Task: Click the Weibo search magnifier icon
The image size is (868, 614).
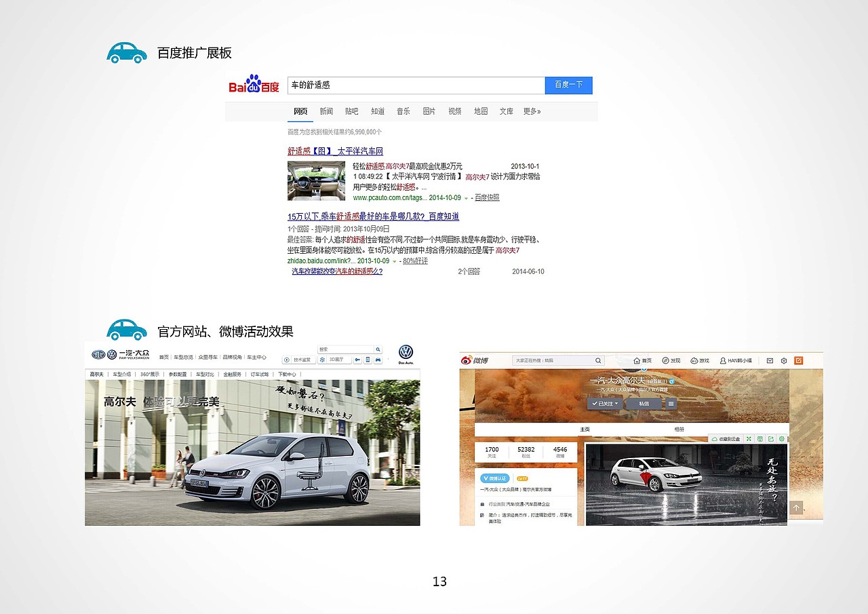Action: 598,361
